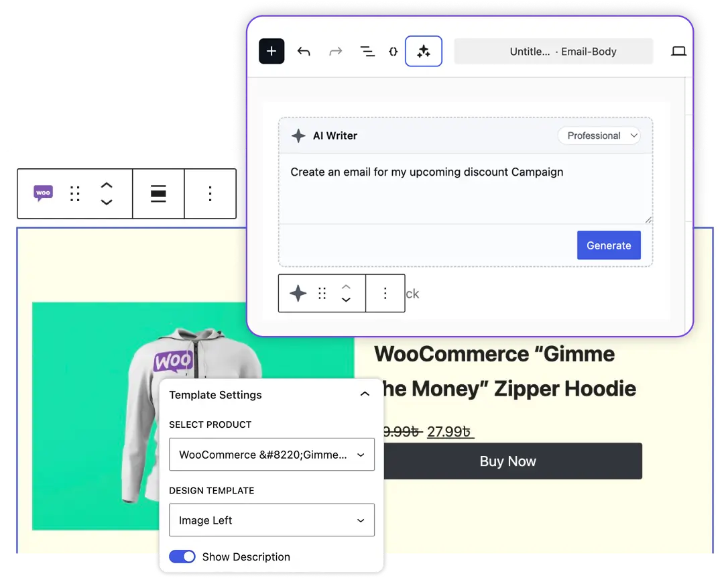Click AI block star icon in block toolbar

point(298,294)
